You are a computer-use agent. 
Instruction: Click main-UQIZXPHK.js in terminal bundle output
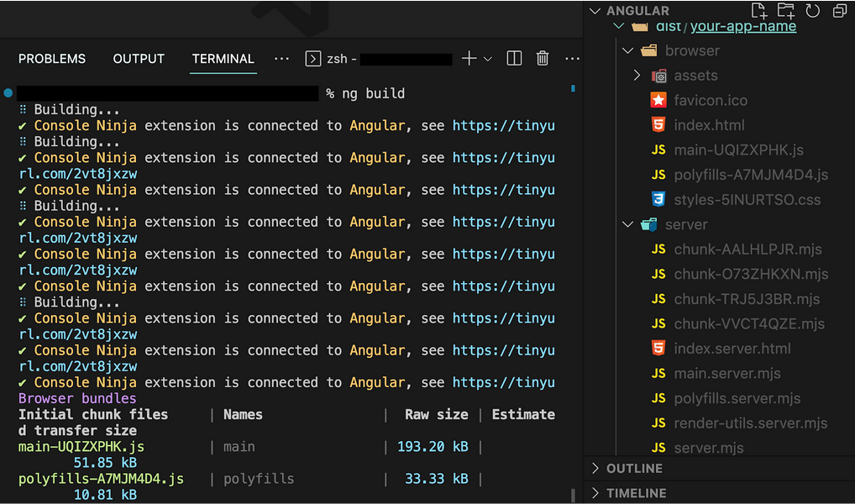tap(81, 447)
